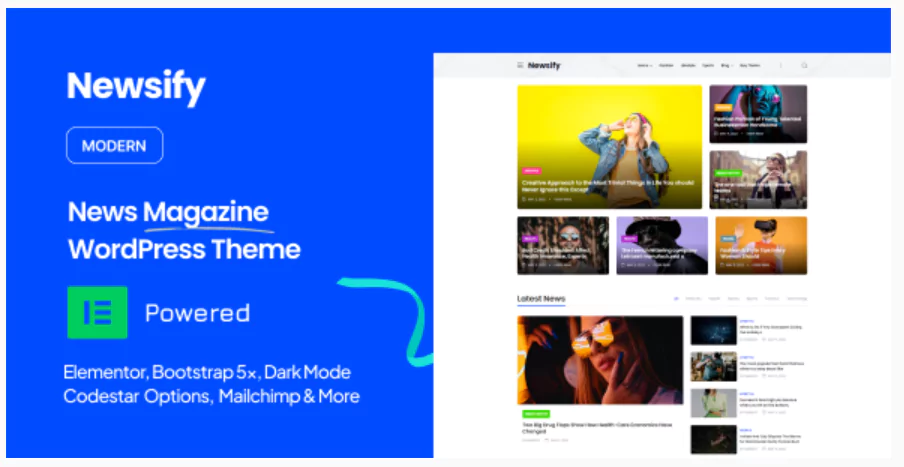Open the woman with shopping bags article card
904x467 pixels.
pos(758,179)
